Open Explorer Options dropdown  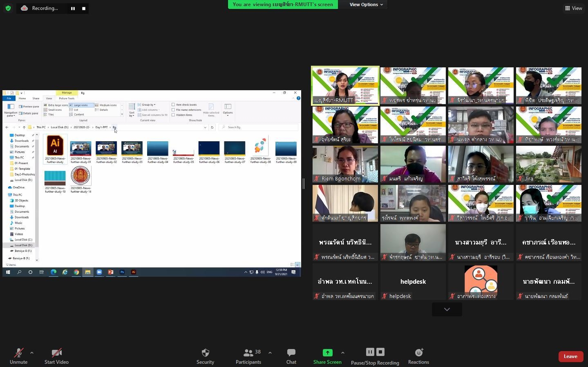point(228,110)
